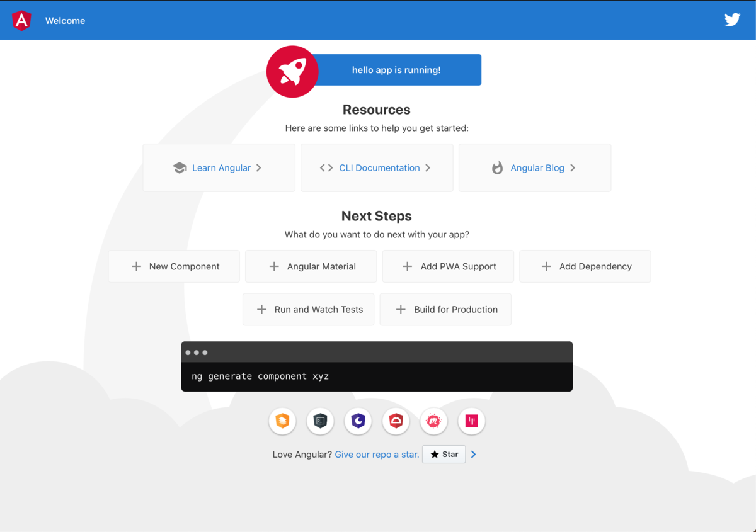Open the Learn Angular link

tap(221, 168)
